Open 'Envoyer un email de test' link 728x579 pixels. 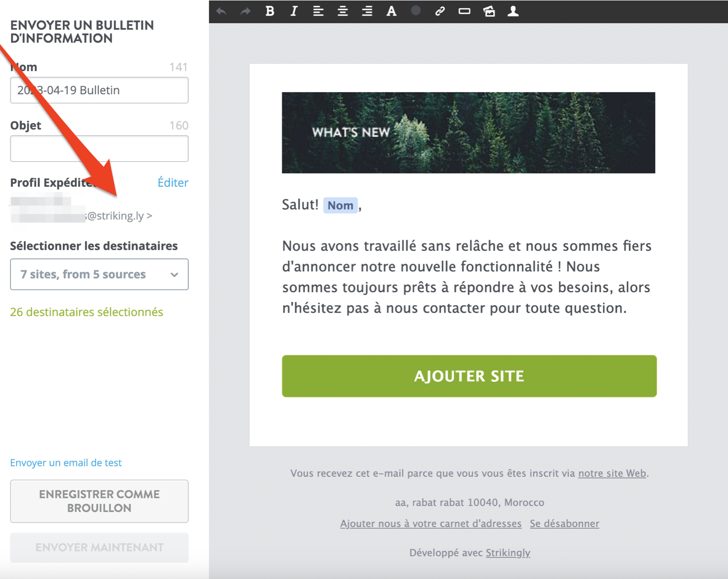click(x=66, y=463)
